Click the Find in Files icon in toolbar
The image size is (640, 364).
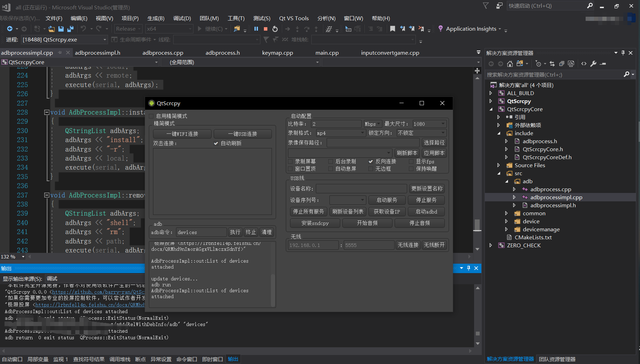pos(237,29)
